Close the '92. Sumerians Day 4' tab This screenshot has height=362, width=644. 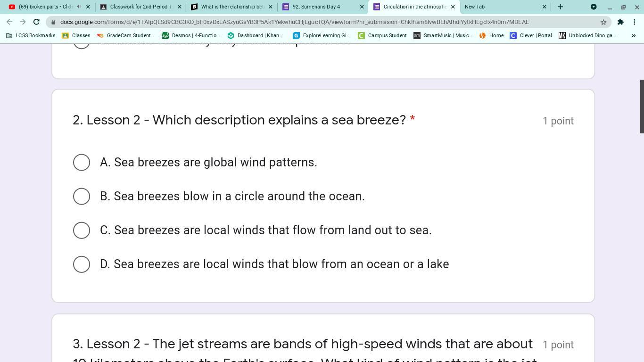click(x=362, y=7)
